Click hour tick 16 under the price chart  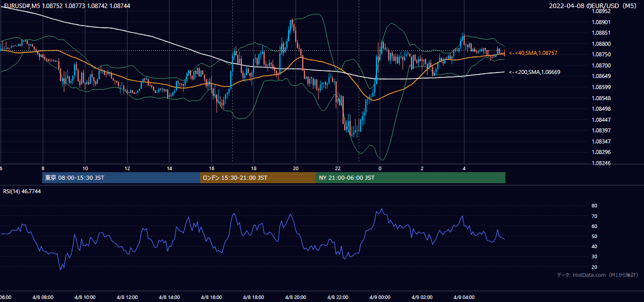point(212,168)
